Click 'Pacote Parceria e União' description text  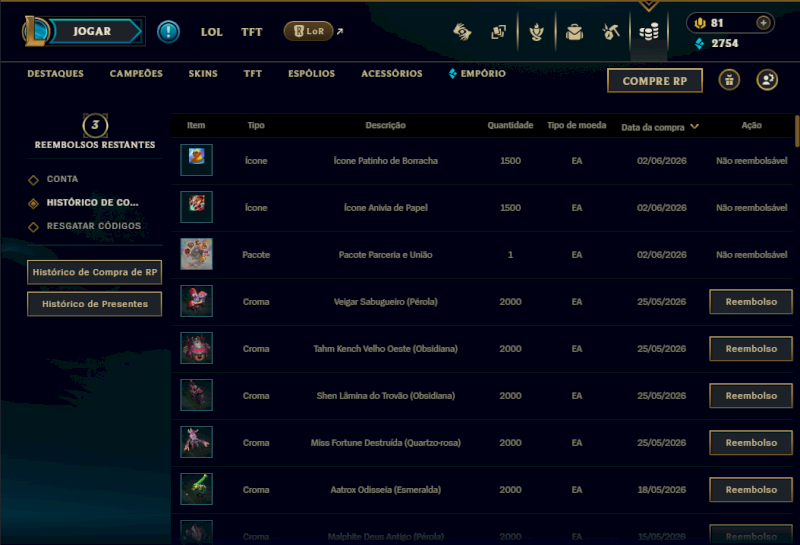pos(385,255)
